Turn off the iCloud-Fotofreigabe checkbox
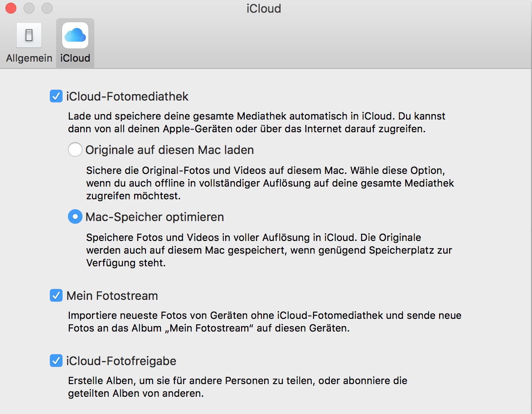 point(56,361)
